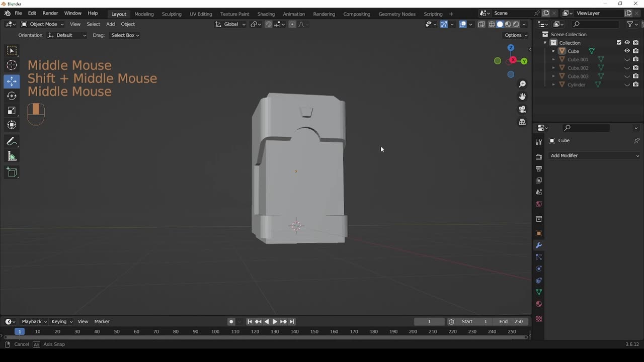Click the End frame 250 field
This screenshot has width=644, height=362.
click(511, 321)
